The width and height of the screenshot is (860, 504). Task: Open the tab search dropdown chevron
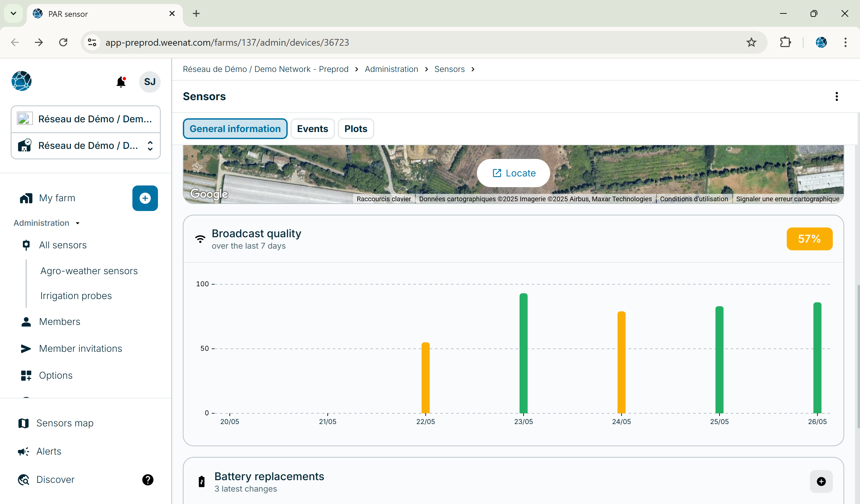click(x=13, y=14)
